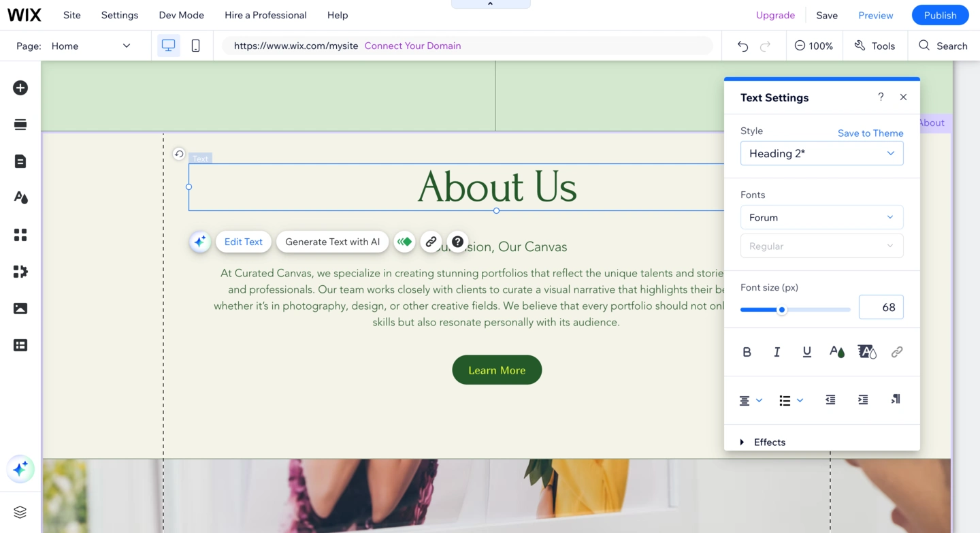980x533 pixels.
Task: Click the font size value field showing 68
Action: [x=881, y=307]
